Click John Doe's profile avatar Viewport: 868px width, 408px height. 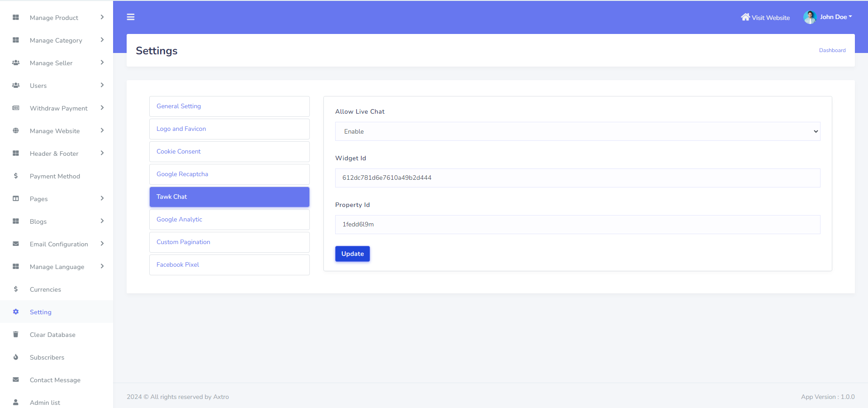click(809, 17)
